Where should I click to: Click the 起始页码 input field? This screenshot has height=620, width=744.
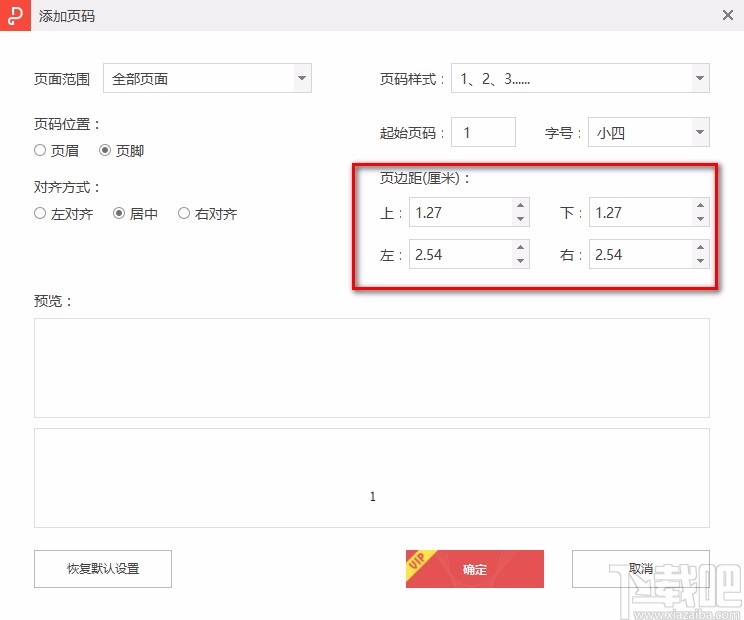point(483,132)
